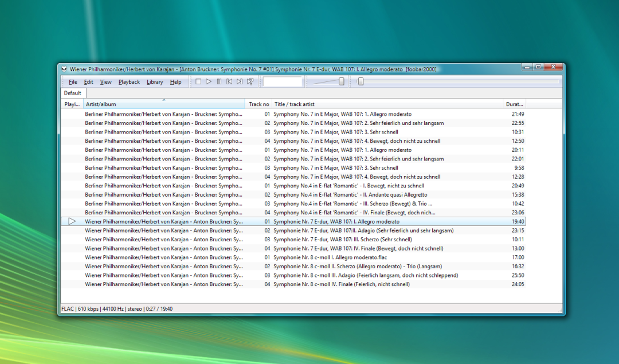
Task: Select the 10:31 Sehr schnell track
Action: 293,132
